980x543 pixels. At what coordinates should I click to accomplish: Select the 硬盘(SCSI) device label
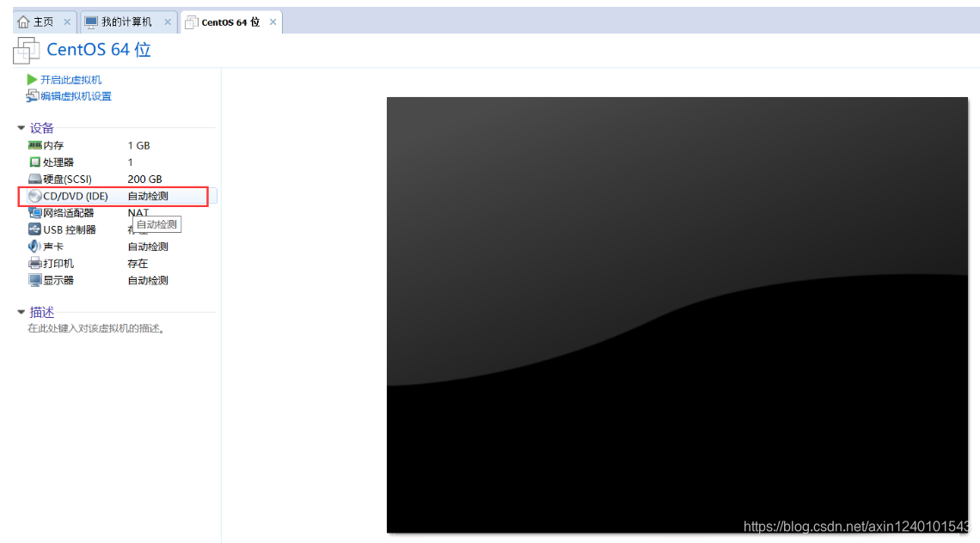tap(68, 180)
